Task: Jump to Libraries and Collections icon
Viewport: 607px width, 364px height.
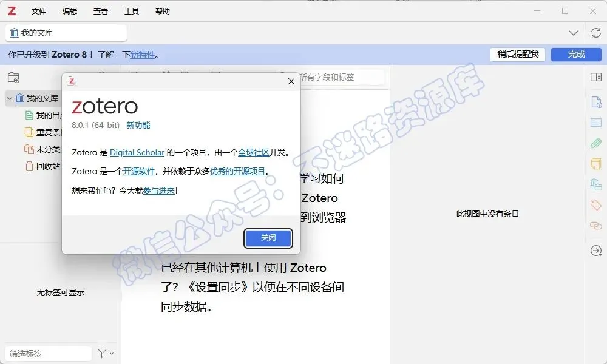Action: [596, 184]
